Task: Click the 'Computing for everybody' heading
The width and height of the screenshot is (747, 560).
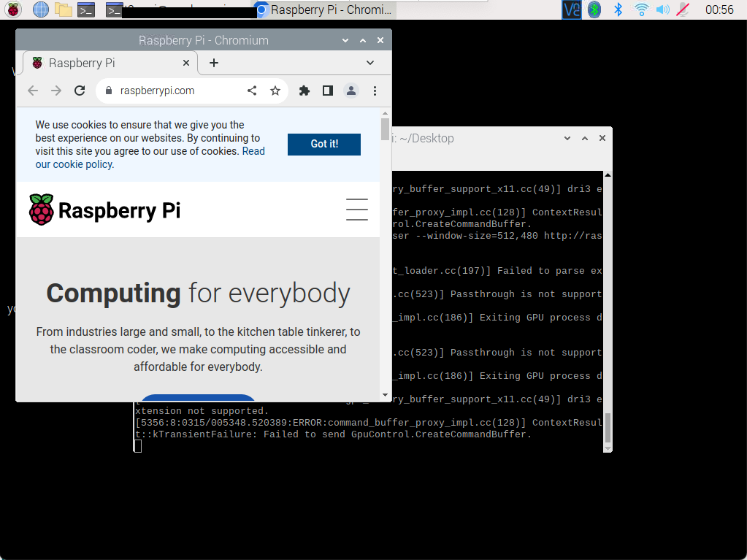Action: 198,293
